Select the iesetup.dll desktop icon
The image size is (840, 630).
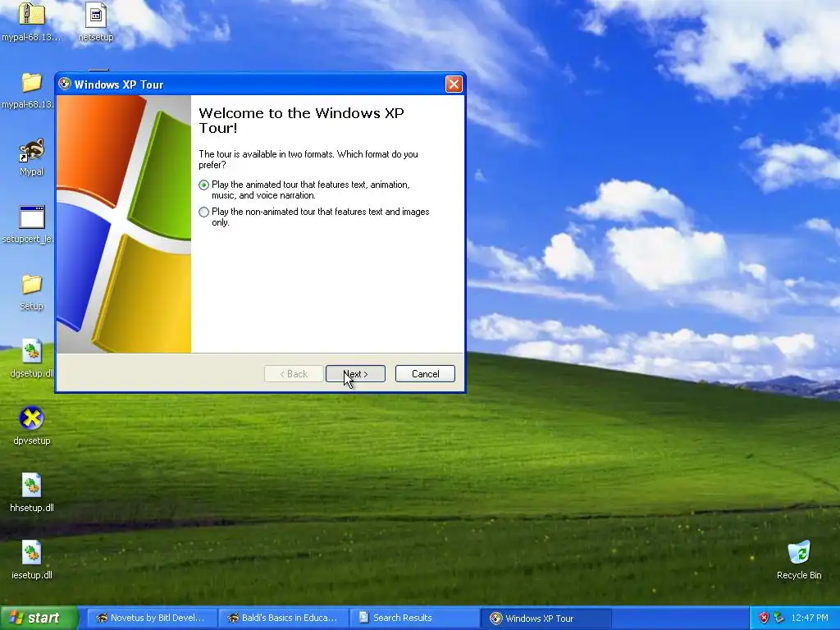[31, 560]
